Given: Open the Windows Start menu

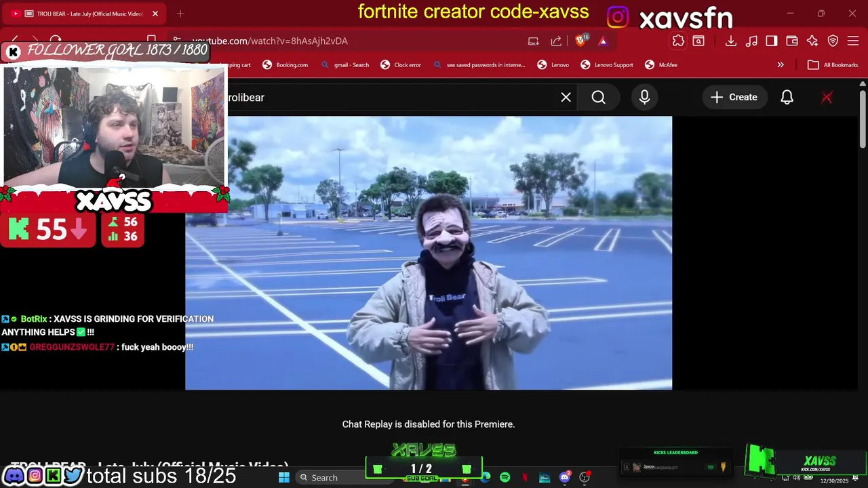Looking at the screenshot, I should [284, 477].
